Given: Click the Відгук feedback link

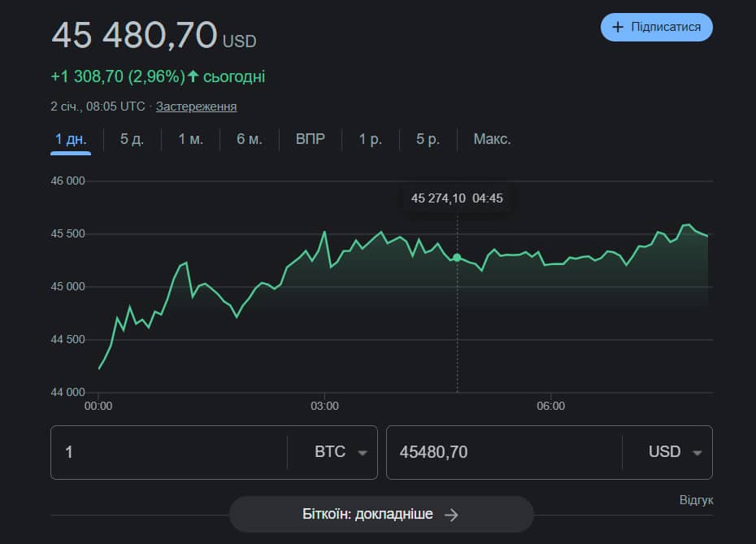Looking at the screenshot, I should click(696, 500).
